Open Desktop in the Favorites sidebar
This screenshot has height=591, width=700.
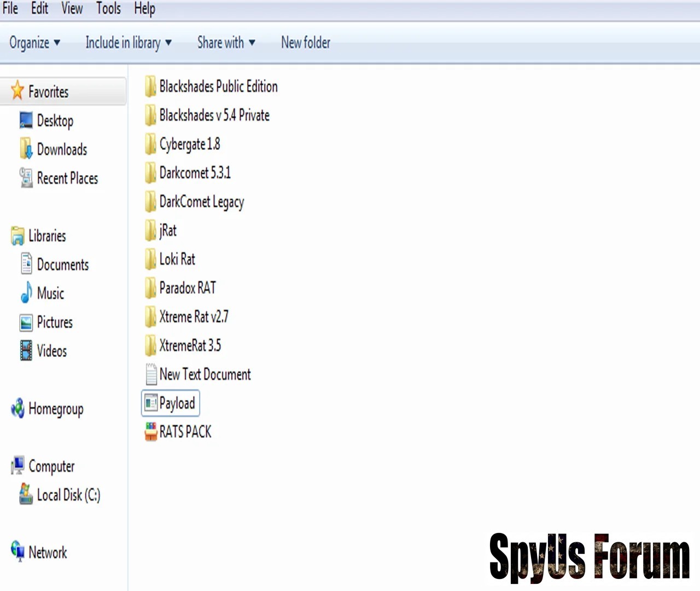[x=55, y=120]
